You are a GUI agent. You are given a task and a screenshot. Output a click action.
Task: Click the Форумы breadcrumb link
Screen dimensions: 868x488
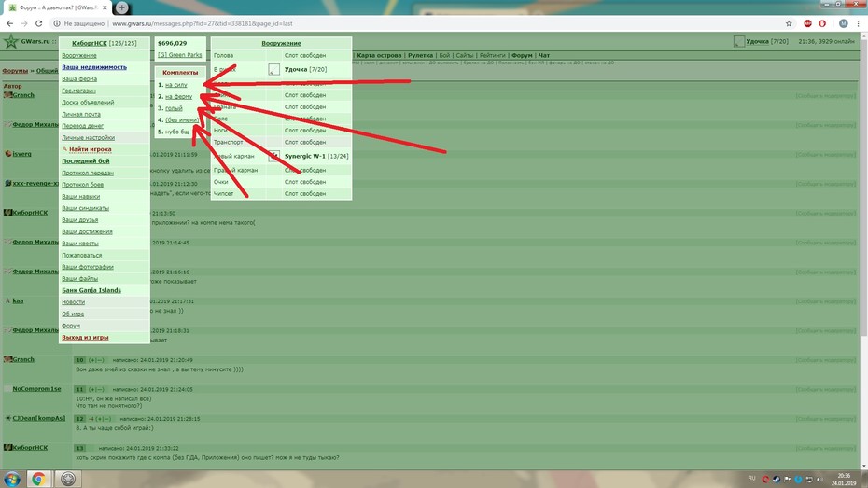(15, 71)
